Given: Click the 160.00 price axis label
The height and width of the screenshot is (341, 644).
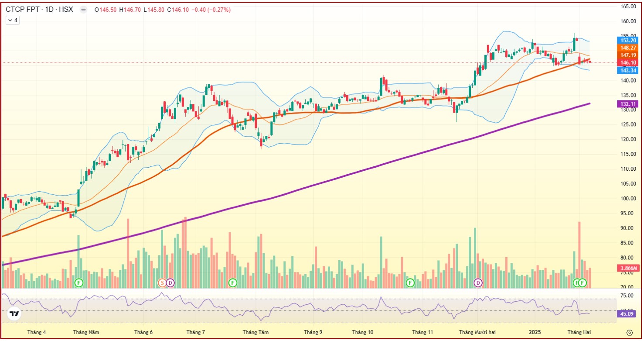Looking at the screenshot, I should [629, 21].
